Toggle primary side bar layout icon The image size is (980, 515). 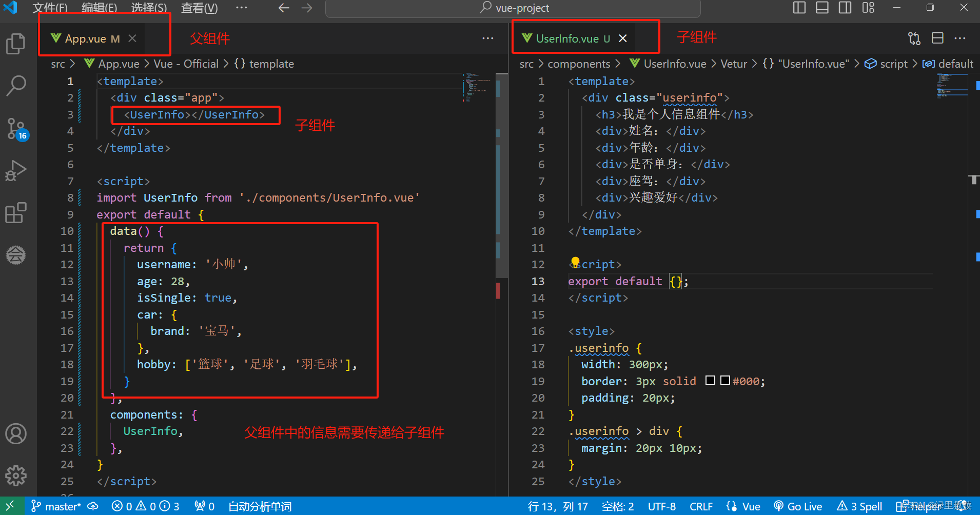(799, 8)
